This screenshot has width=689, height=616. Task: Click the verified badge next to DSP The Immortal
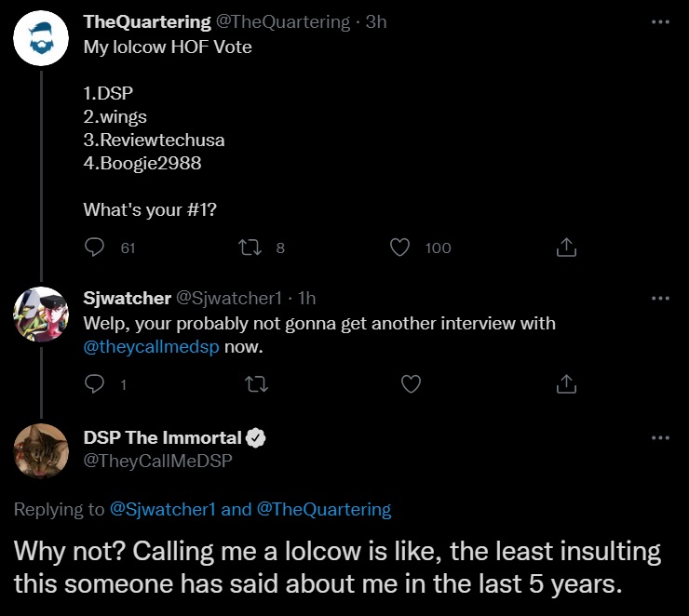pos(256,438)
